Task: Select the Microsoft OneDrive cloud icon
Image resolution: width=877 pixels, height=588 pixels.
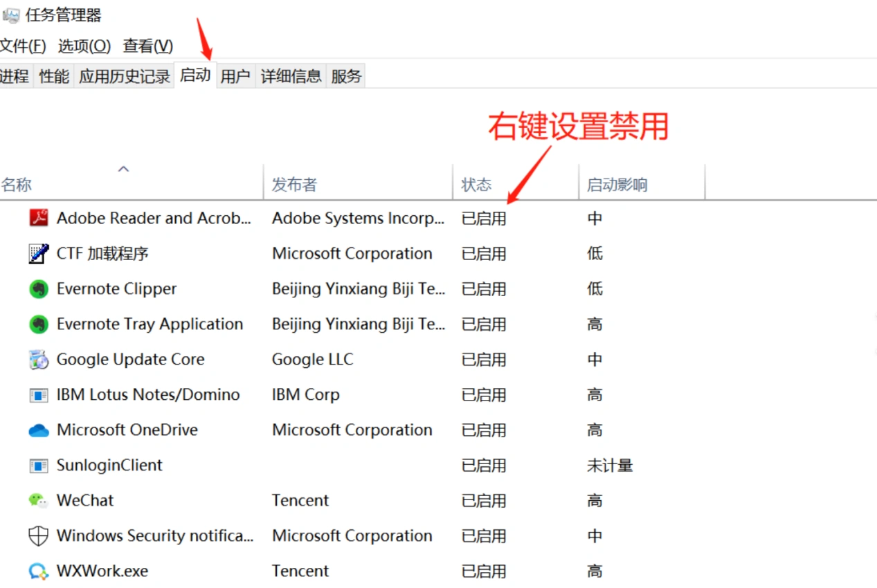Action: click(x=39, y=430)
